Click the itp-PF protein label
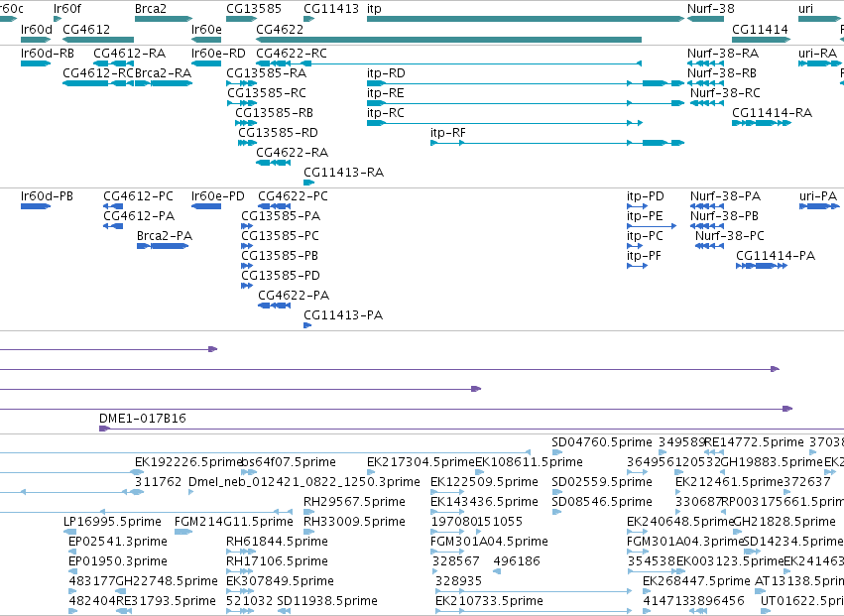 point(645,256)
